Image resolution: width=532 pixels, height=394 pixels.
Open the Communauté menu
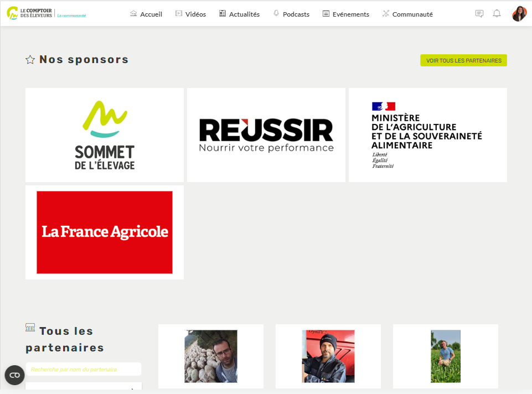pyautogui.click(x=412, y=14)
